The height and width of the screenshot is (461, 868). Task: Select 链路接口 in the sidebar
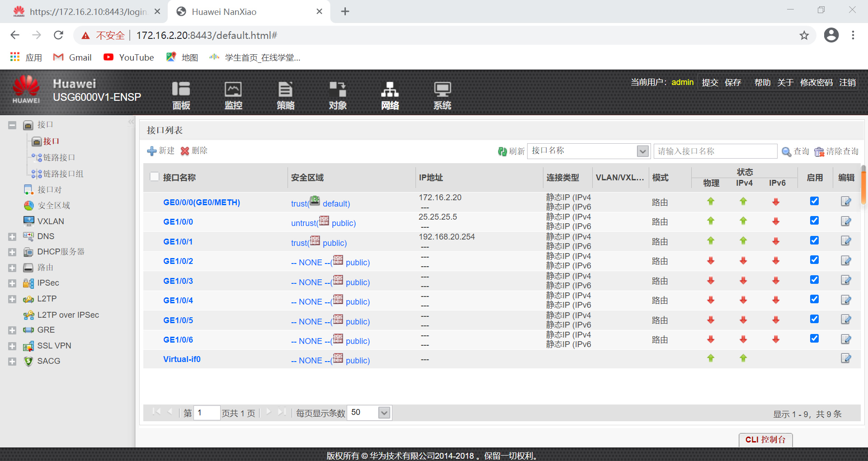59,158
